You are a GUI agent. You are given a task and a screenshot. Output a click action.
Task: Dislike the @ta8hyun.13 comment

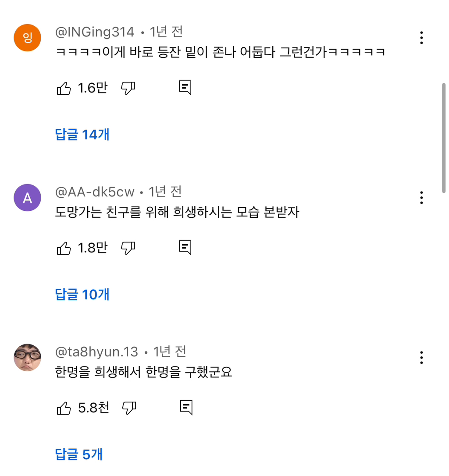[129, 408]
